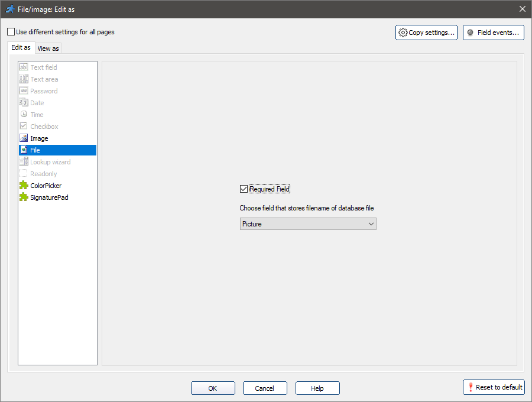Close the File/image Edit as dialog

[x=522, y=9]
